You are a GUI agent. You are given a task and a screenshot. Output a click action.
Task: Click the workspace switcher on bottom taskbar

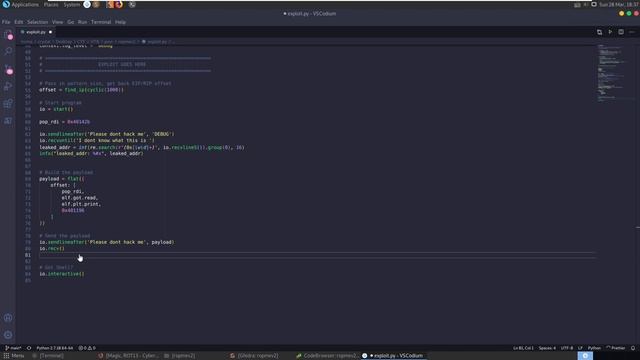pyautogui.click(x=585, y=356)
